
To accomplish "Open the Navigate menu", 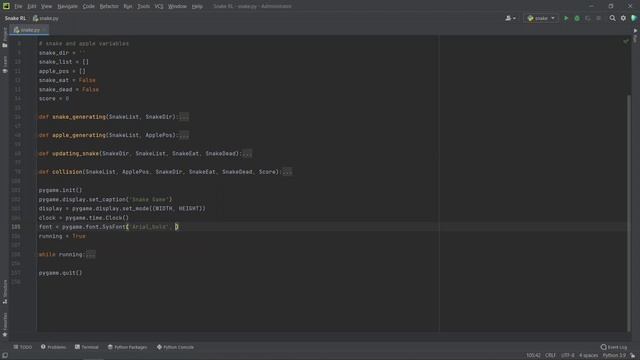I will 67,7.
